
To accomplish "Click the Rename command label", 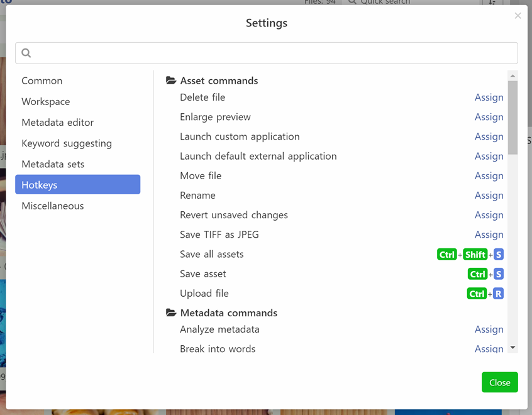I will tap(198, 196).
